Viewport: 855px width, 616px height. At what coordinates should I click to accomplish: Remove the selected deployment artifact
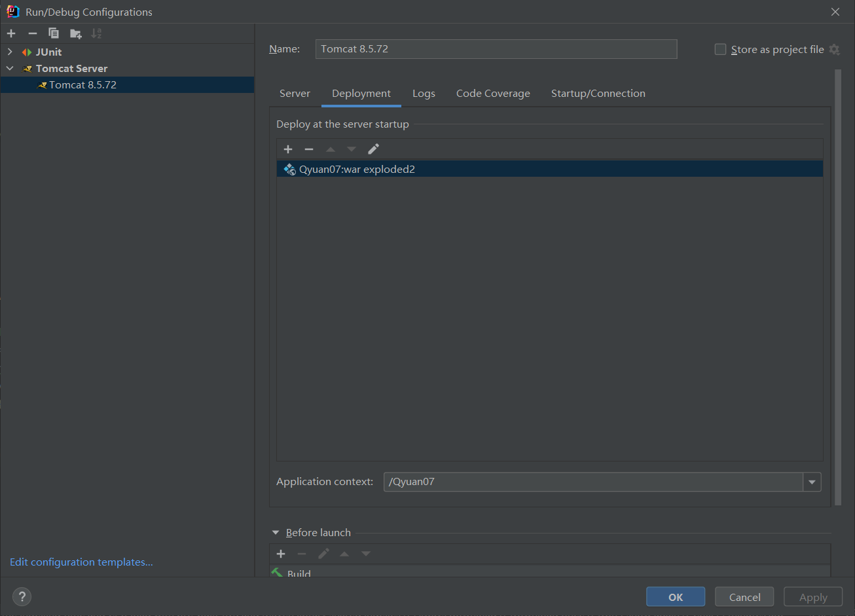pos(309,149)
